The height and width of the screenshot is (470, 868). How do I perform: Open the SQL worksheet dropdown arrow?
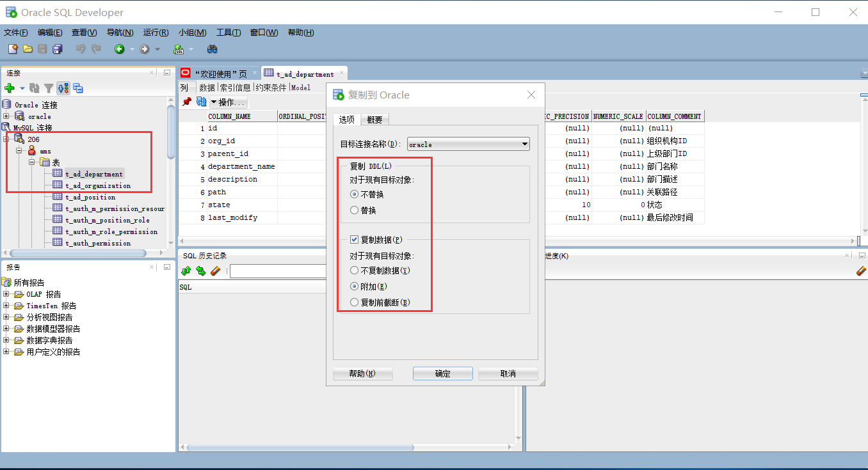tap(191, 49)
